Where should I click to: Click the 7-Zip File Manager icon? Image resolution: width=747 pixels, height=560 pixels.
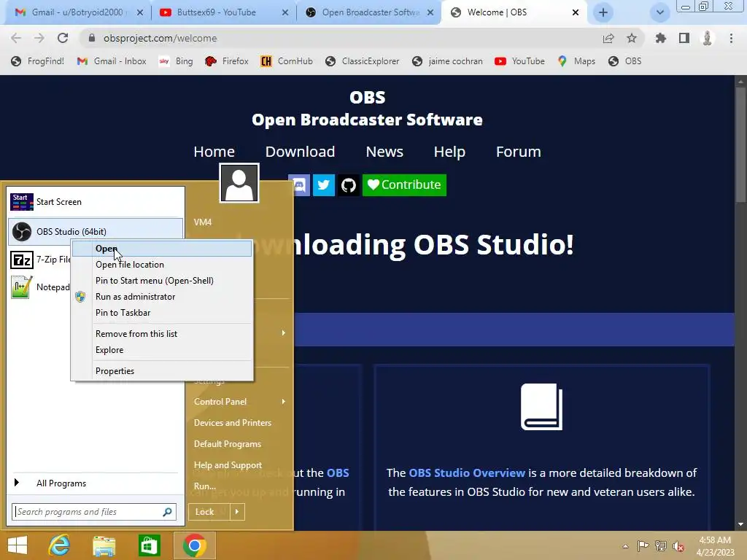pos(21,260)
